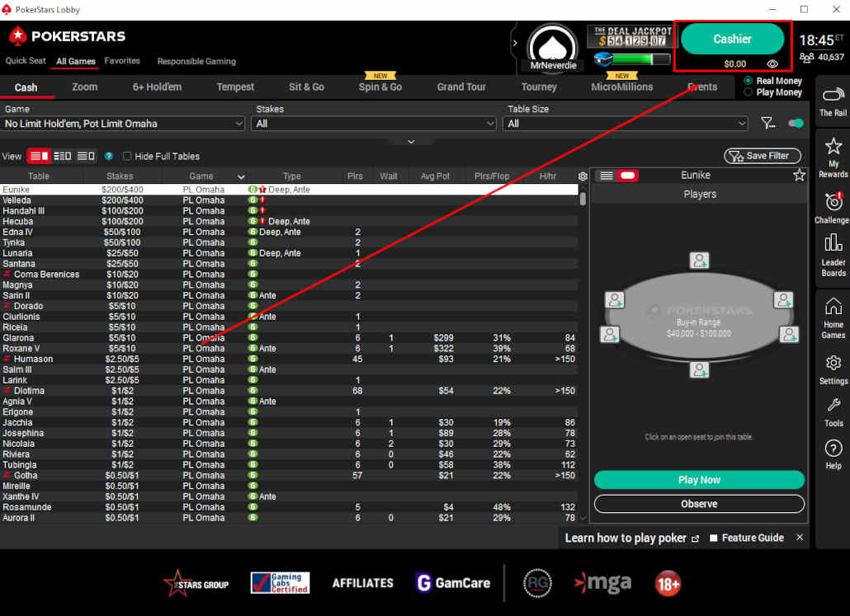Open GamCare footer logo
The image size is (850, 616).
point(453,583)
